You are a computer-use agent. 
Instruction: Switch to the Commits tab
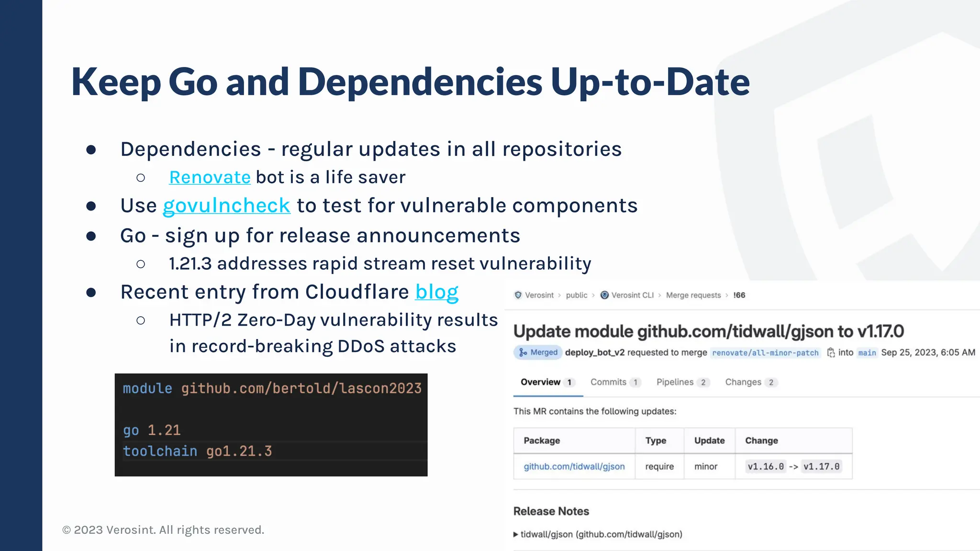click(x=614, y=382)
